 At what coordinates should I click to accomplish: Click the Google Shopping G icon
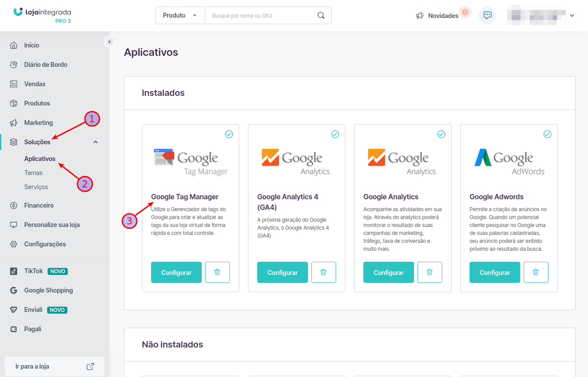tap(14, 290)
